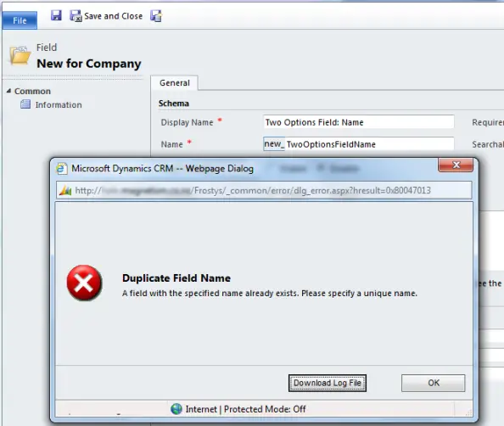Image resolution: width=504 pixels, height=426 pixels.
Task: Click the Save and Close icon
Action: click(x=76, y=16)
